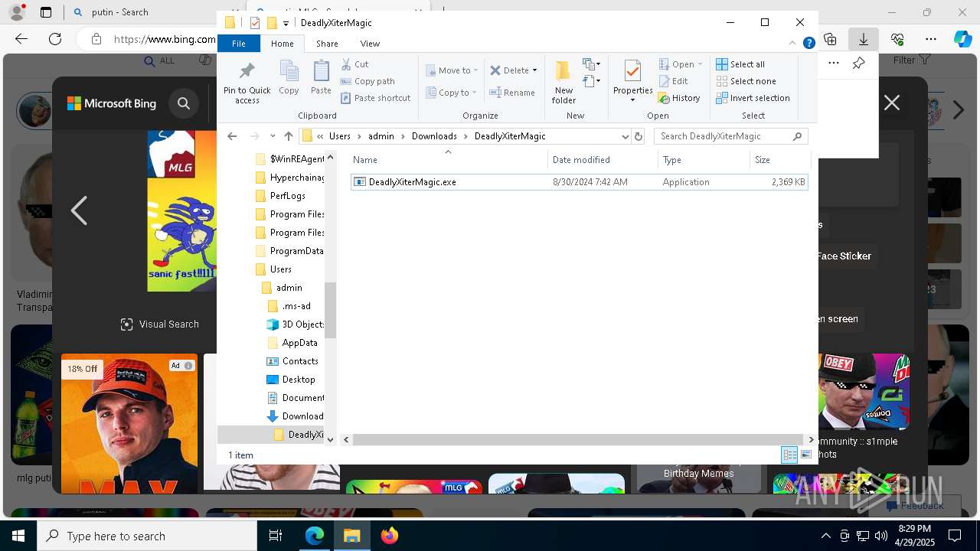Click the Paste ribbon icon

(321, 78)
